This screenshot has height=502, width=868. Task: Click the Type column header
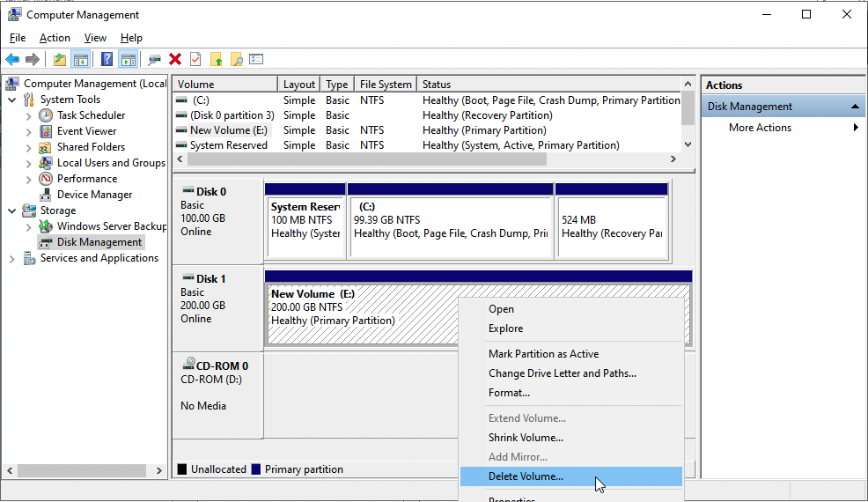pyautogui.click(x=337, y=85)
